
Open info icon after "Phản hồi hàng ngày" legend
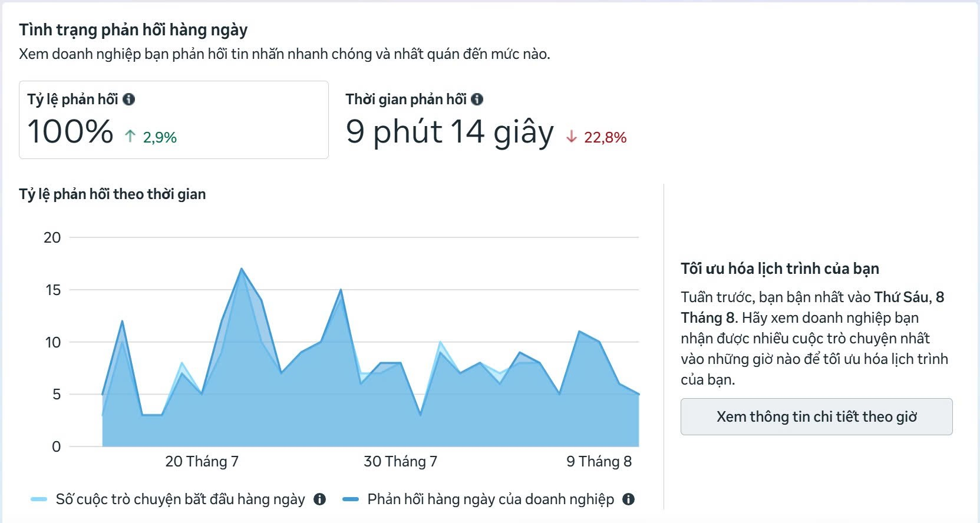click(x=629, y=499)
